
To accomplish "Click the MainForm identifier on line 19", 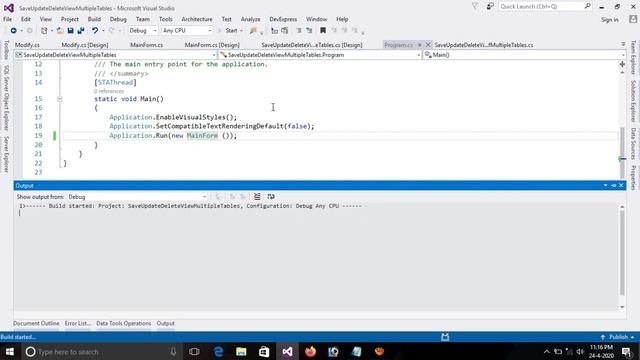I will pyautogui.click(x=202, y=136).
